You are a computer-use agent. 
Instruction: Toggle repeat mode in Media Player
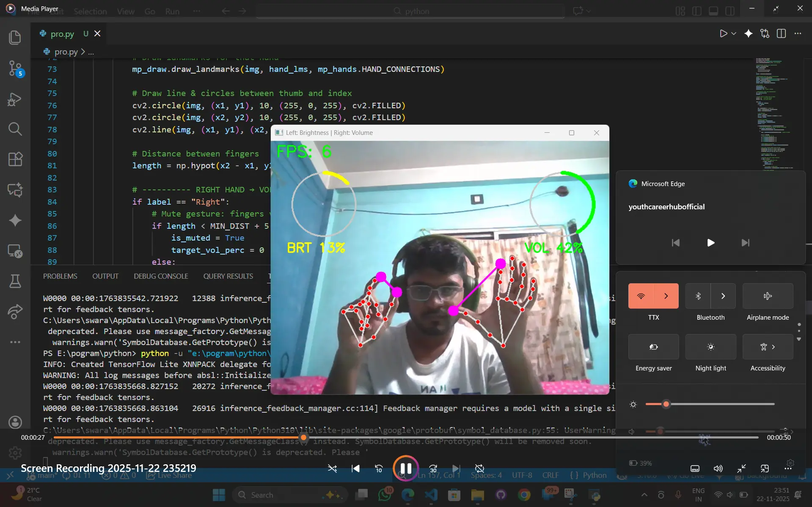click(x=479, y=468)
